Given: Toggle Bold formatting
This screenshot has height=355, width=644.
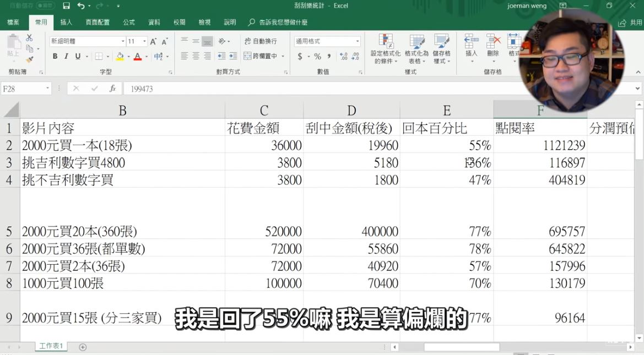Looking at the screenshot, I should (x=55, y=56).
